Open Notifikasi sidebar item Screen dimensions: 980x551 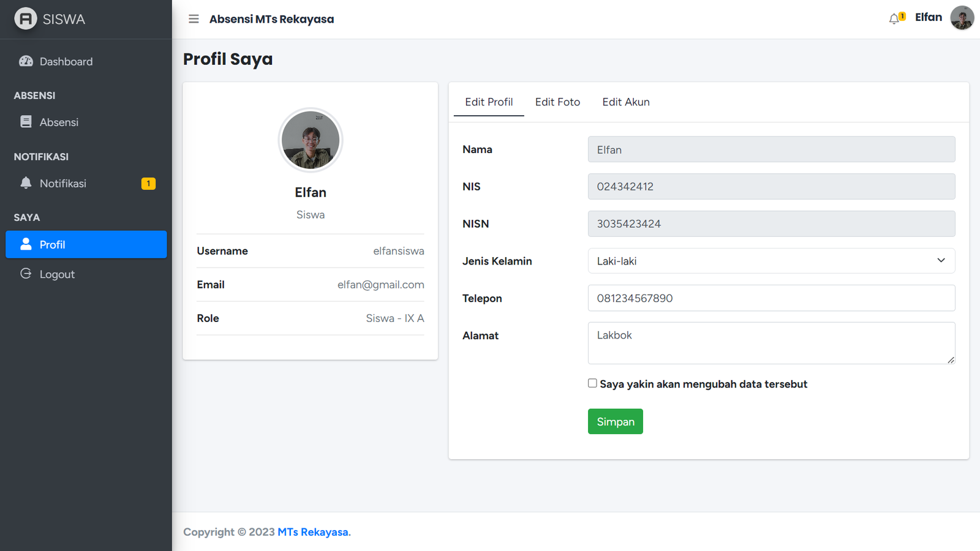[62, 183]
